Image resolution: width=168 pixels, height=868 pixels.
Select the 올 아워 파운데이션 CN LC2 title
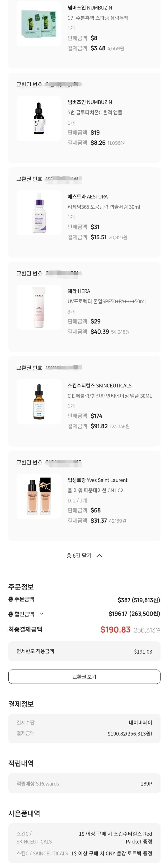click(95, 490)
